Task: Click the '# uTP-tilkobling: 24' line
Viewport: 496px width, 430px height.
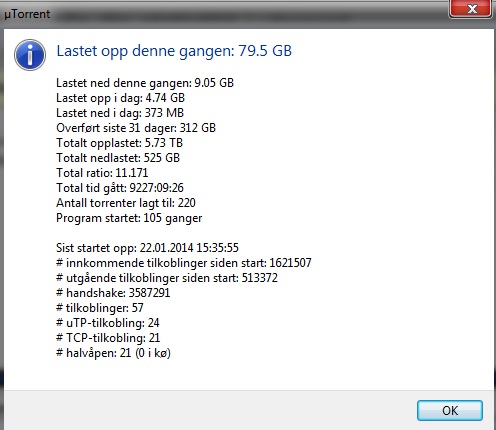Action: [108, 323]
